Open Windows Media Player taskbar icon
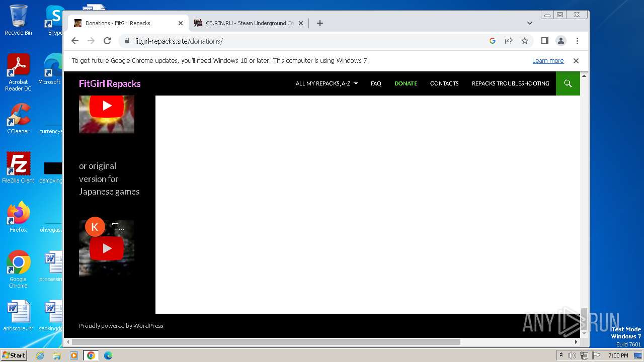Viewport: 644px width, 362px height. tap(74, 355)
